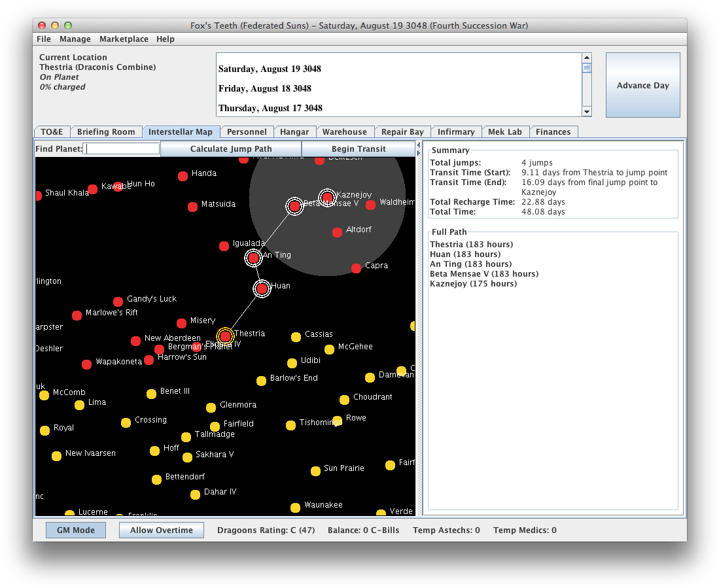This screenshot has height=588, width=719.
Task: Toggle GM Mode
Action: (x=76, y=530)
